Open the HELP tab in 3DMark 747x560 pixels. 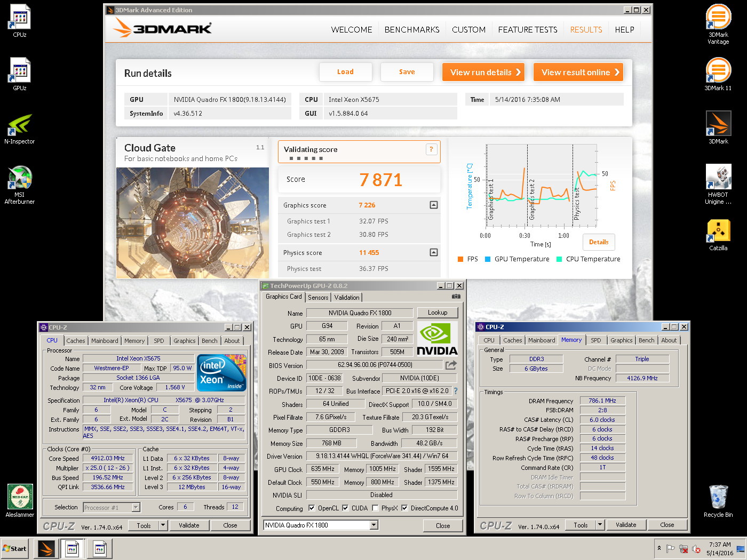pyautogui.click(x=624, y=30)
